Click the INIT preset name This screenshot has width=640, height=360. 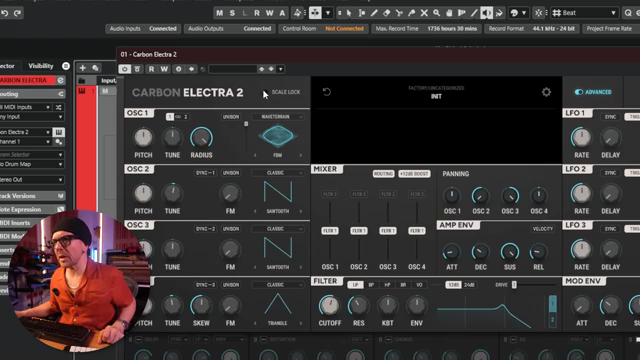point(436,96)
